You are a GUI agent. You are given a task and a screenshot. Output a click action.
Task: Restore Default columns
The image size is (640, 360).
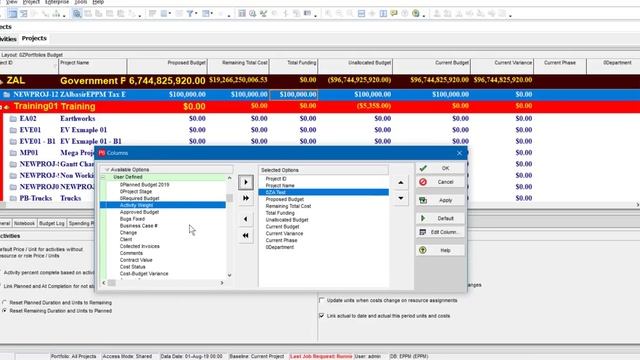point(440,218)
